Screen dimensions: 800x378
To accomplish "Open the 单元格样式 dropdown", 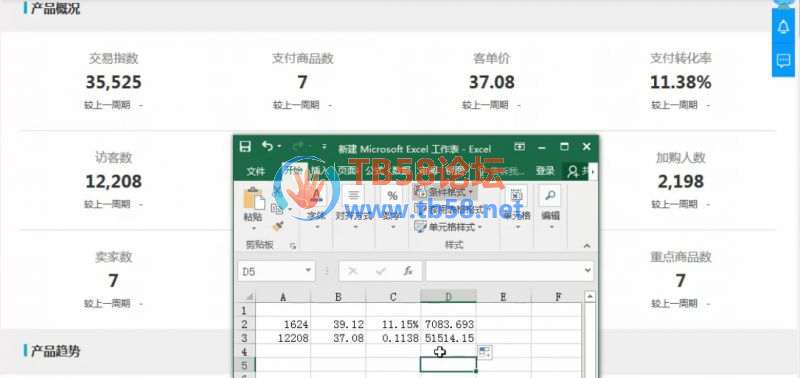I will click(449, 226).
